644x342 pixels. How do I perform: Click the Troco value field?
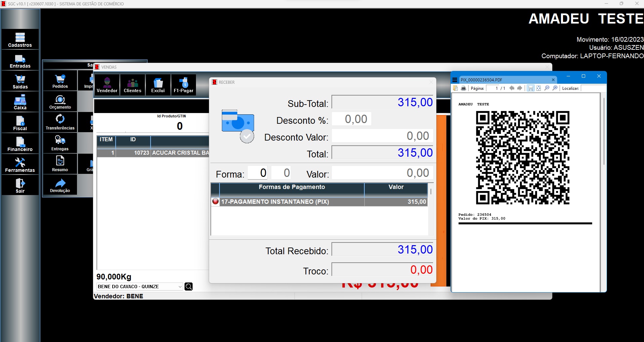click(x=383, y=270)
